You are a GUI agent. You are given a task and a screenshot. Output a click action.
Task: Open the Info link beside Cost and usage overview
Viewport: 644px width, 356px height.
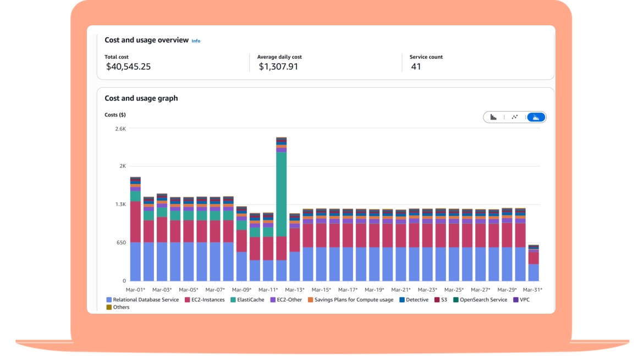click(196, 41)
